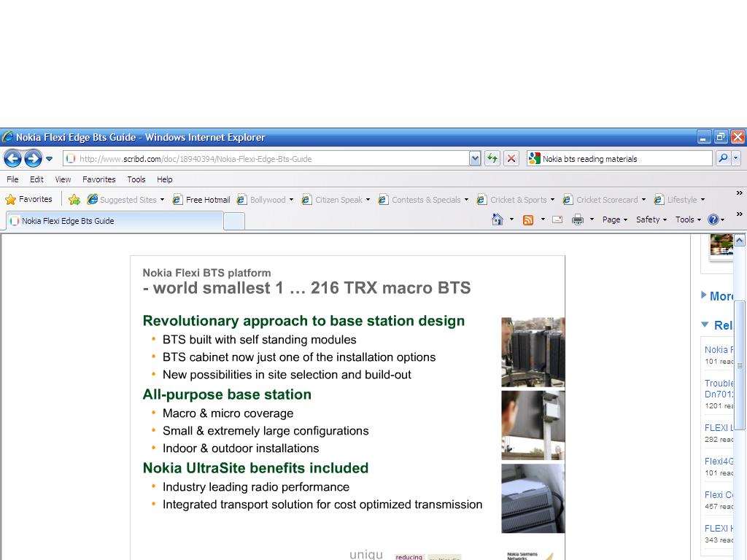Click the browser Forward button

pyautogui.click(x=33, y=158)
